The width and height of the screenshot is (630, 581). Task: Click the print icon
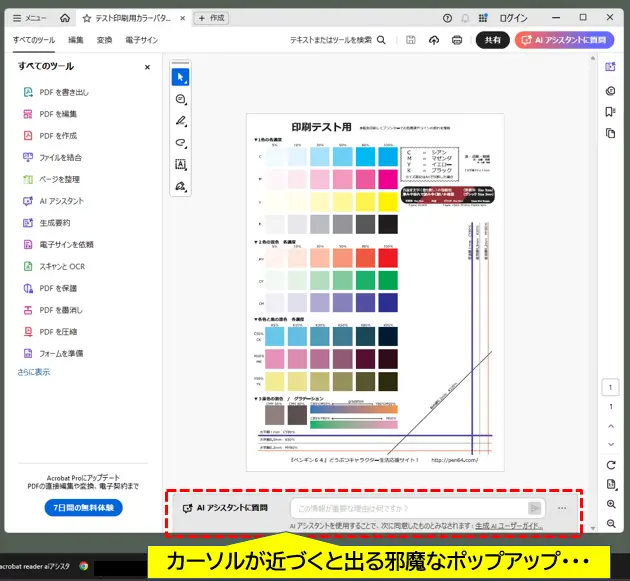pyautogui.click(x=457, y=40)
